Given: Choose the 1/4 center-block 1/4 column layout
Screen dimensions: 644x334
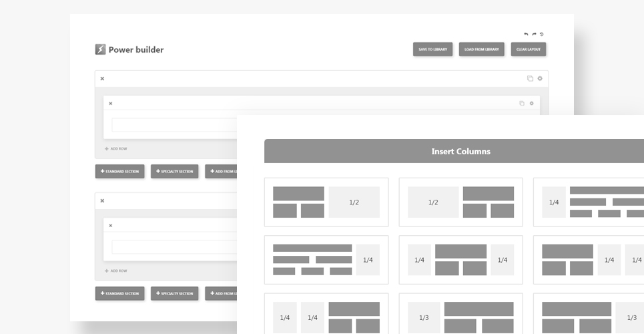Looking at the screenshot, I should point(460,260).
